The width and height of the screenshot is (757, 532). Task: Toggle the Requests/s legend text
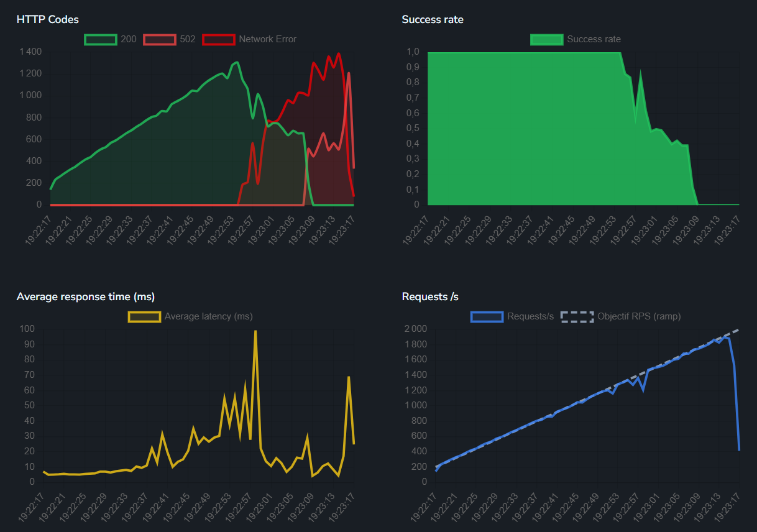pos(530,316)
